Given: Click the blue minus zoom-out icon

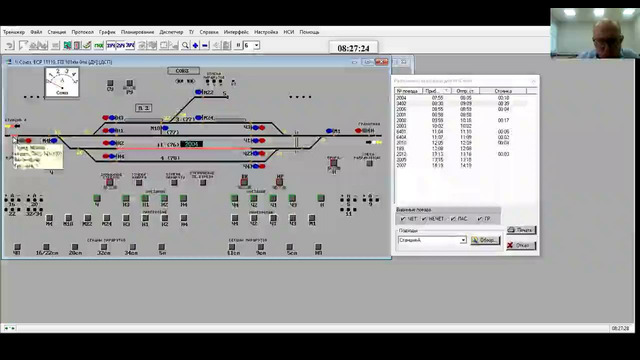Looking at the screenshot, I should tap(205, 45).
